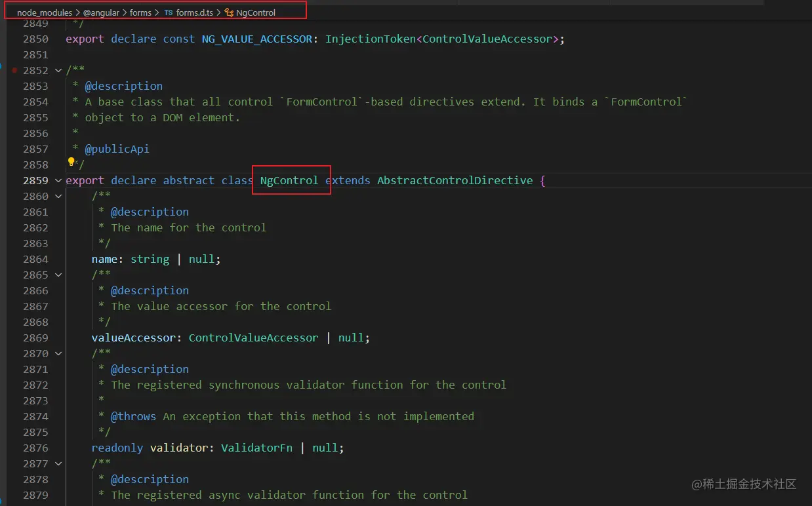812x506 pixels.
Task: Click line number 2859 in the gutter
Action: (35, 180)
